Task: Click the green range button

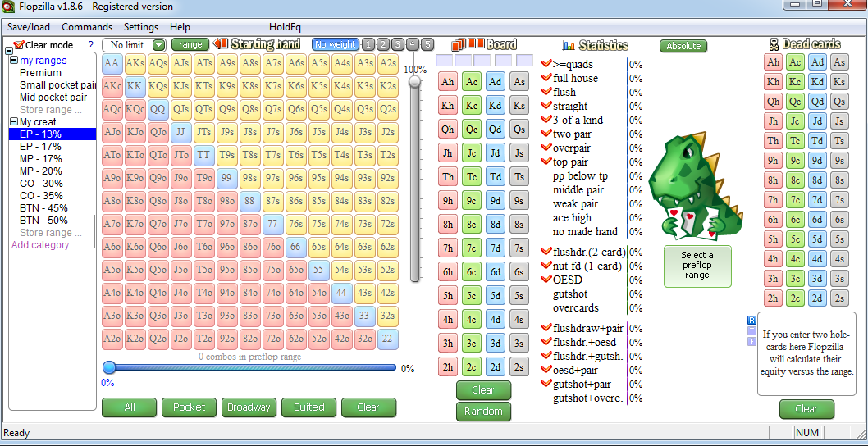Action: click(x=190, y=45)
